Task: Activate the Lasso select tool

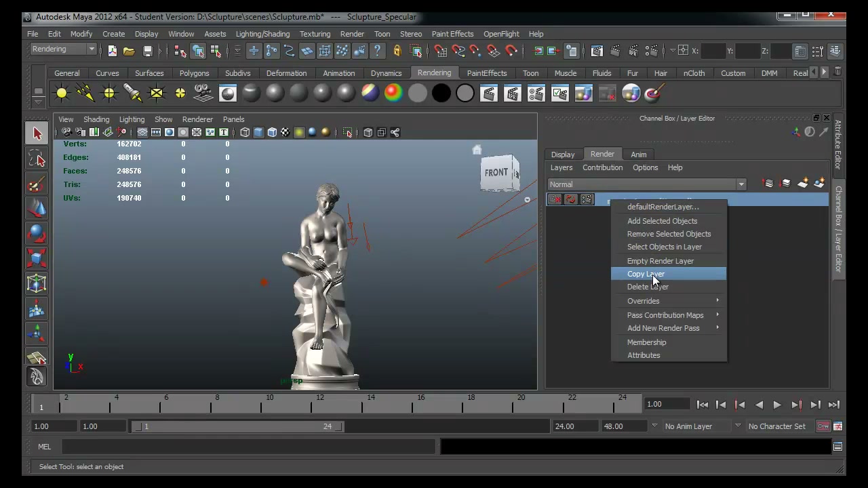Action: tap(37, 159)
